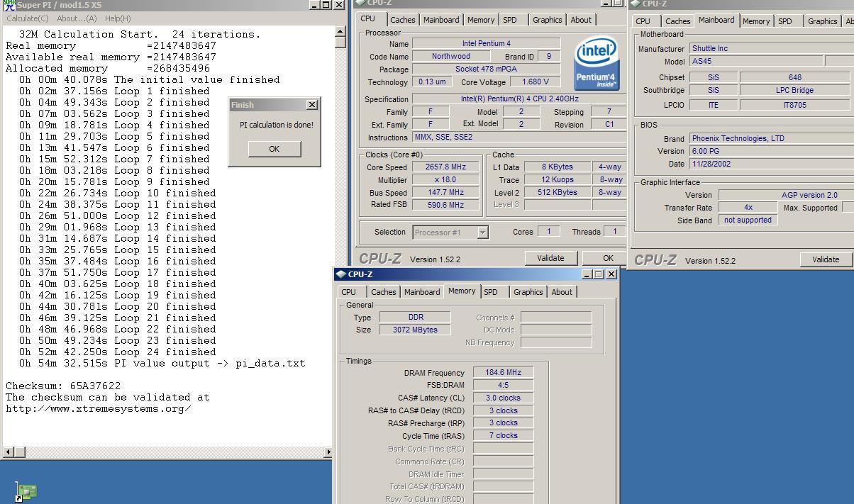Click Validate in the Mainboard CPU-Z window

point(826,259)
